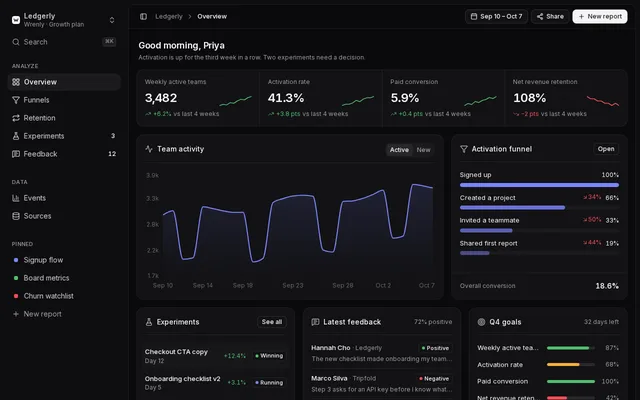Click the Funnels filter icon in sidebar
640x400 pixels.
coord(16,100)
